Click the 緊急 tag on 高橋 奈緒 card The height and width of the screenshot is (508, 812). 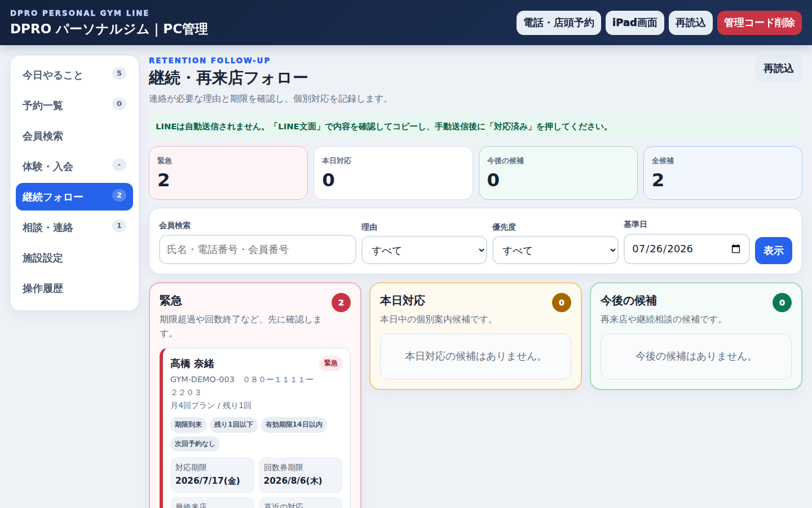pos(331,363)
